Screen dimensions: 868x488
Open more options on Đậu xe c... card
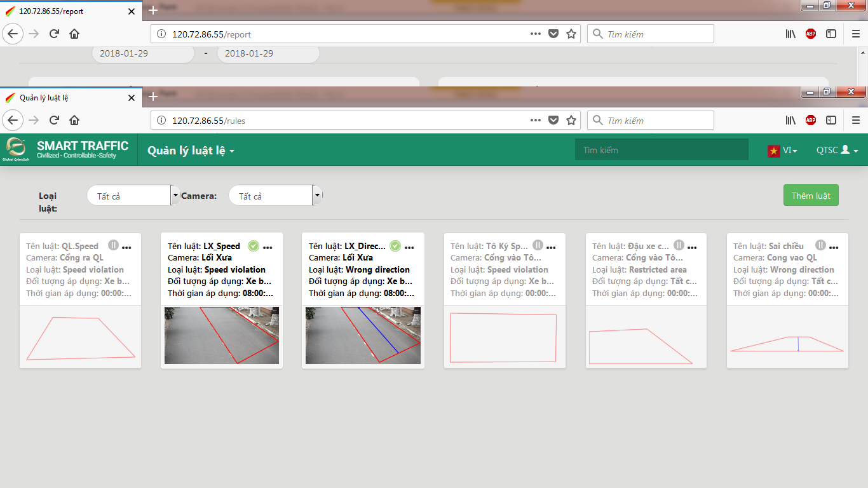[x=693, y=247]
